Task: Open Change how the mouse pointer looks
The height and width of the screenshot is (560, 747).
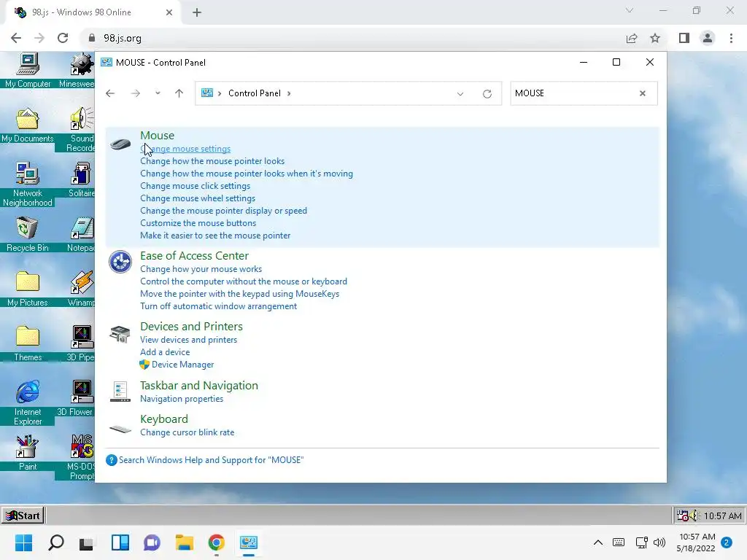Action: [212, 161]
